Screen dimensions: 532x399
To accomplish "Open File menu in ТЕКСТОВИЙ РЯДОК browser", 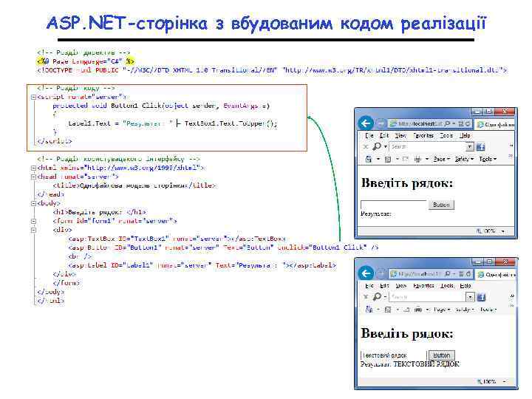I will tap(369, 286).
